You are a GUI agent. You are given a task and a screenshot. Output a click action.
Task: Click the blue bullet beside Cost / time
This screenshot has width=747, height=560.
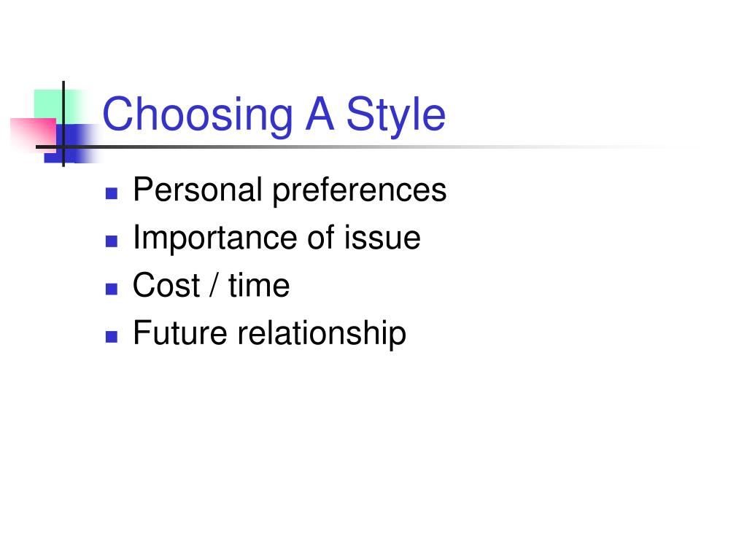click(x=112, y=289)
